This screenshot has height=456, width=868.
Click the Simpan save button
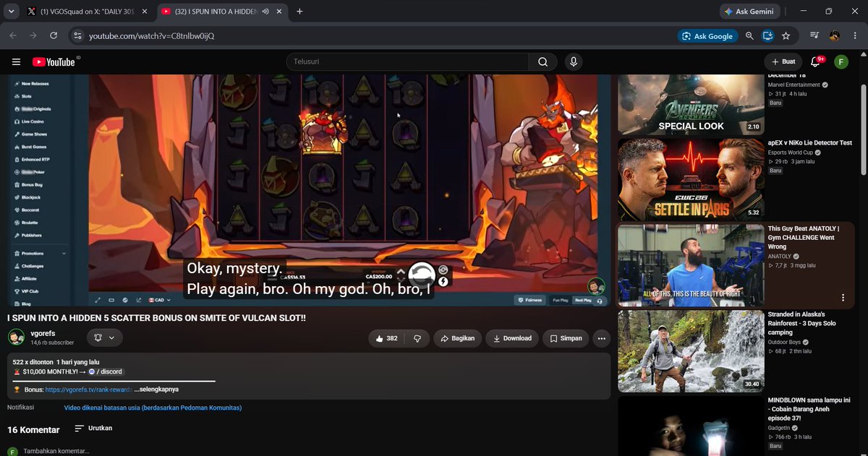[x=565, y=338]
